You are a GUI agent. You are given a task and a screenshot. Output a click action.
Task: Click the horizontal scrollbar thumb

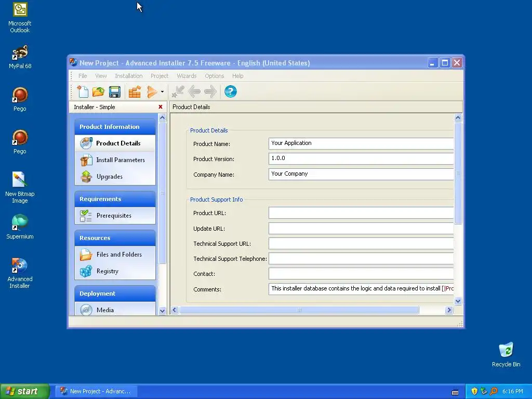(x=299, y=310)
